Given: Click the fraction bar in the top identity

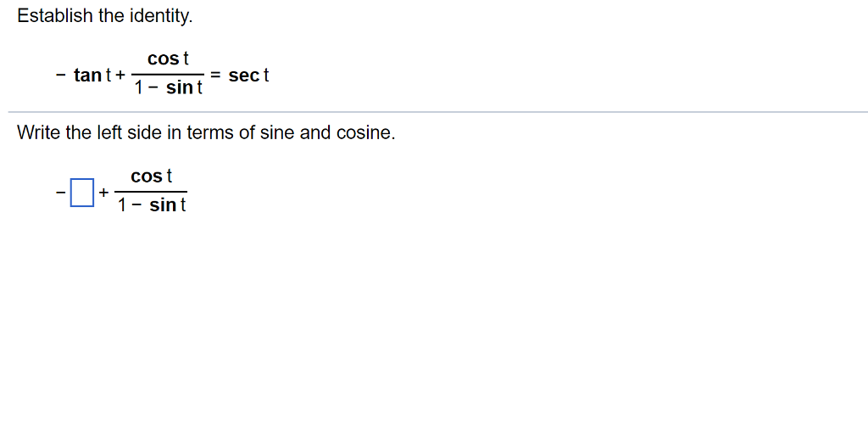Looking at the screenshot, I should [168, 75].
